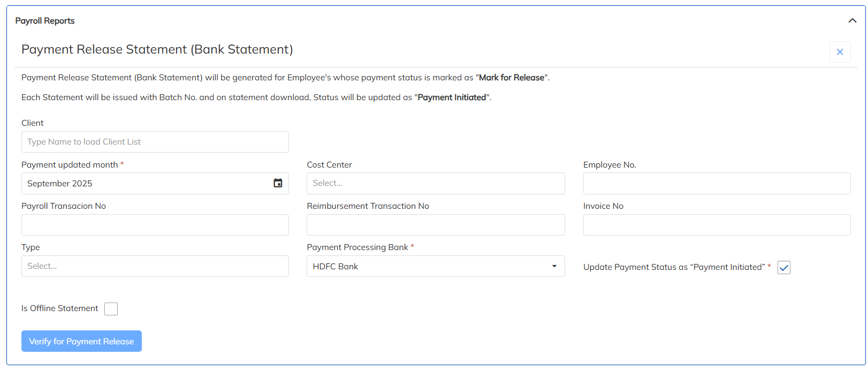
Task: Enable the Is Offline Statement checkbox
Action: 111,309
